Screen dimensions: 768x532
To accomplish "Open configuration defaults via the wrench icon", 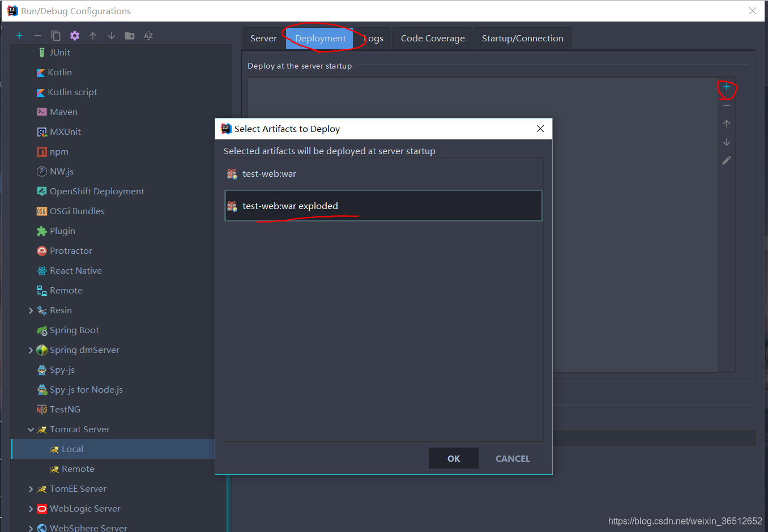I will (x=75, y=36).
